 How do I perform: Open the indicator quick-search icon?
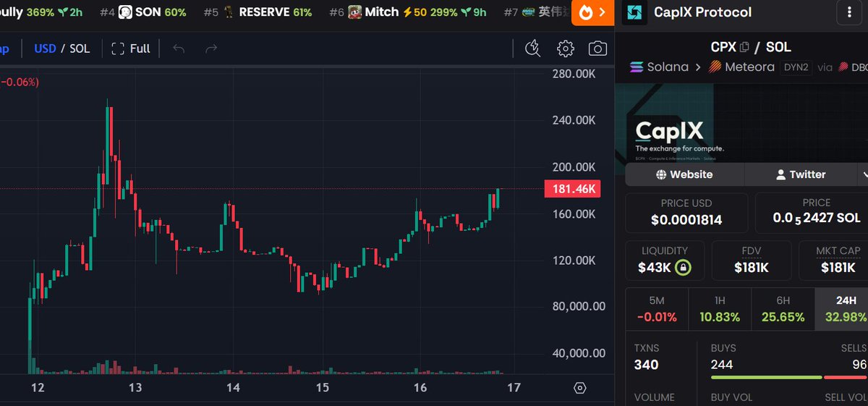click(532, 48)
